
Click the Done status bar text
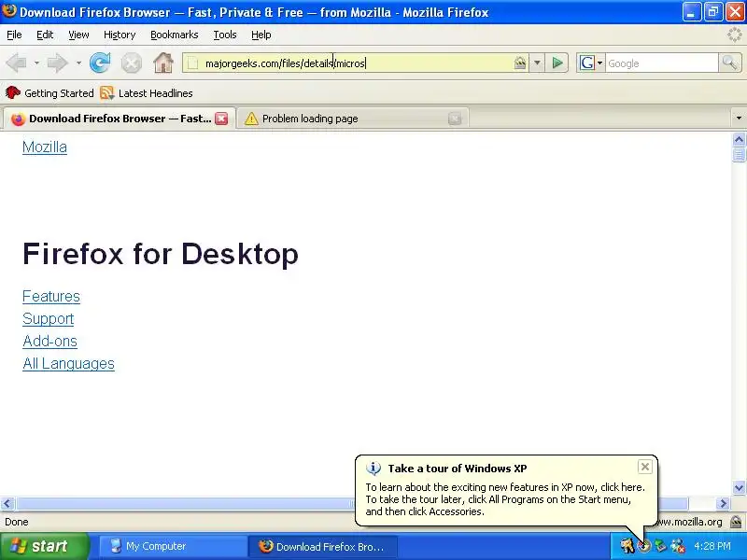tap(17, 522)
